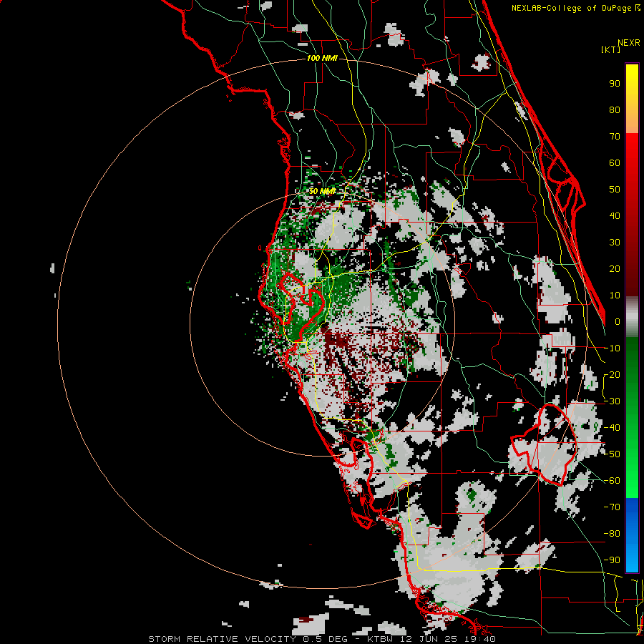Viewport: 644px width, 644px height.
Task: Click the -30 value on the velocity scale
Action: (612, 401)
